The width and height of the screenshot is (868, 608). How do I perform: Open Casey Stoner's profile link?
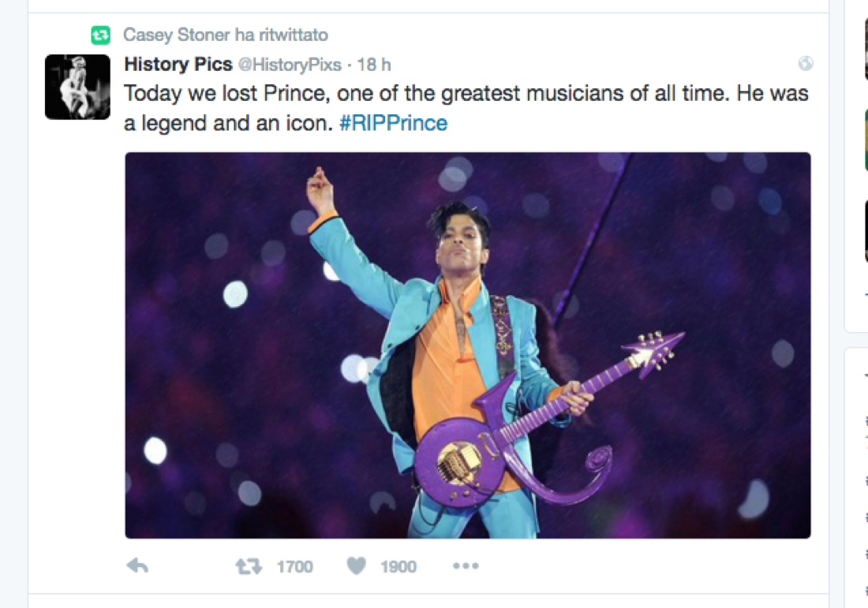coord(177,35)
